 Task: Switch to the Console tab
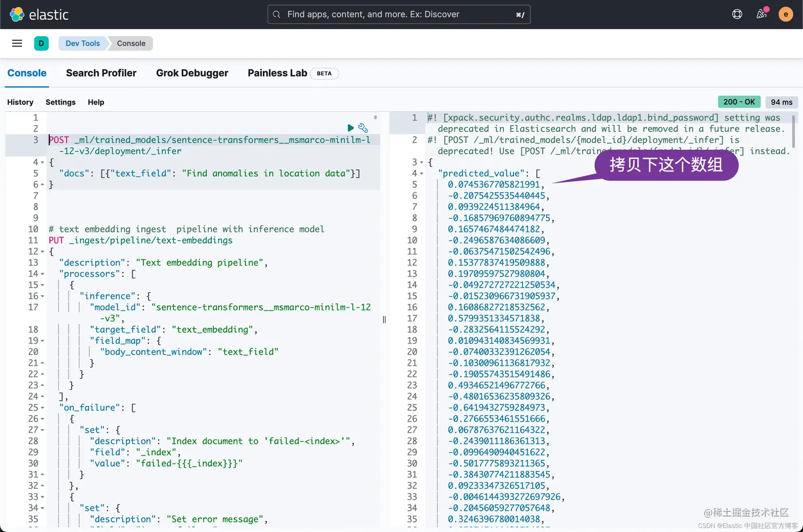coord(27,73)
